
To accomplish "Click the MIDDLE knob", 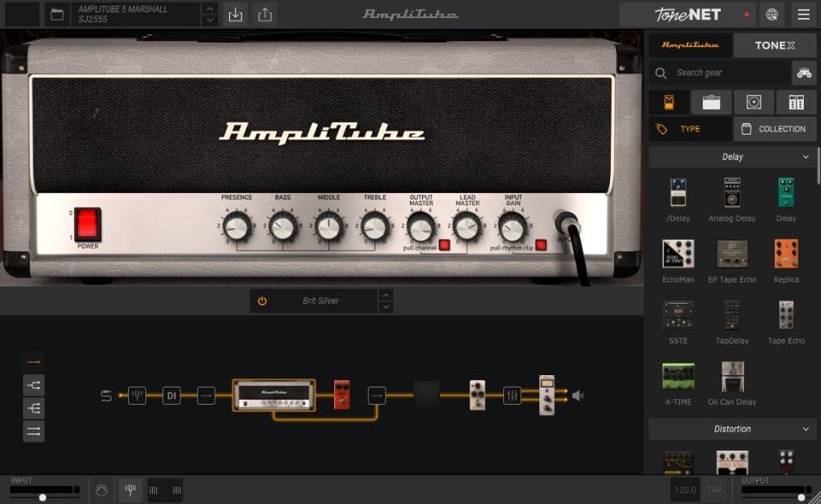I will point(329,227).
